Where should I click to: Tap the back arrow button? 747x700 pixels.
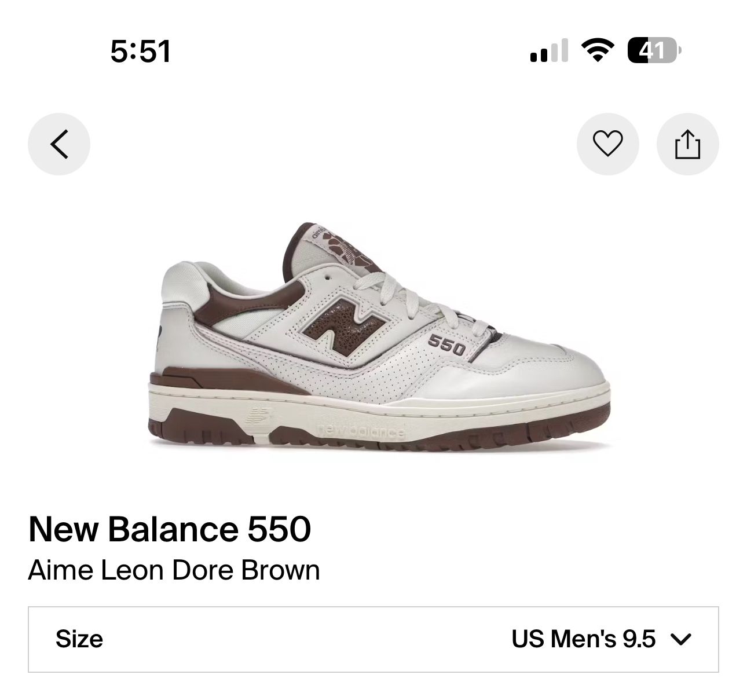pyautogui.click(x=59, y=144)
